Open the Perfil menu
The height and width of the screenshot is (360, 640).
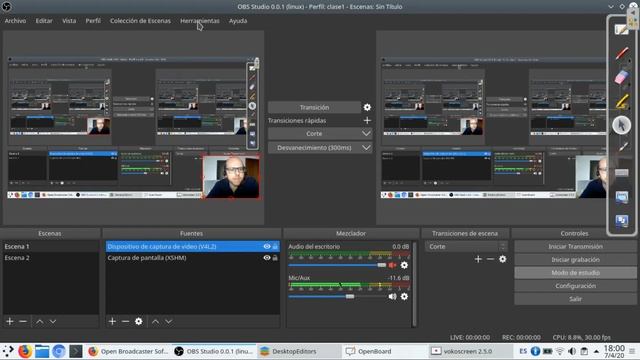(x=93, y=21)
